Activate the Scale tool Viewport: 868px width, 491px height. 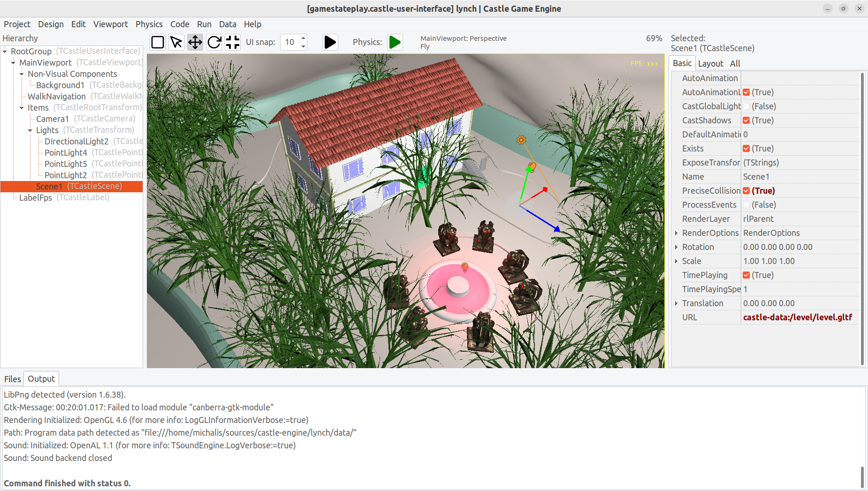(233, 42)
